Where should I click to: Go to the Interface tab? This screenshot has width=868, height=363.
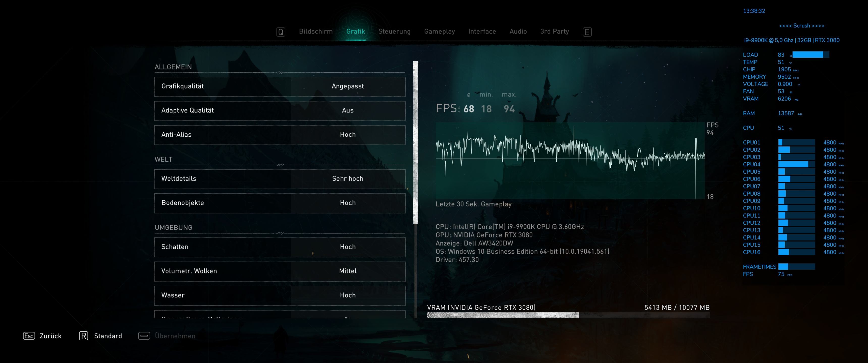(x=482, y=31)
